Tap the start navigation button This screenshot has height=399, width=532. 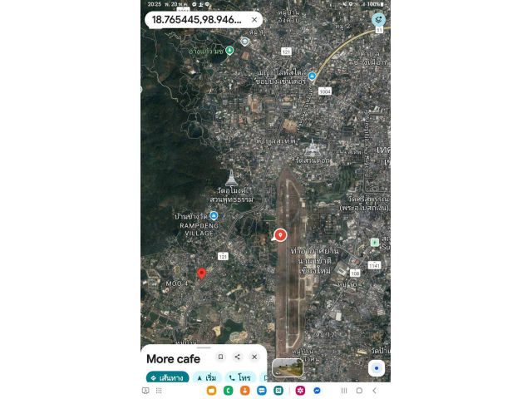point(207,377)
